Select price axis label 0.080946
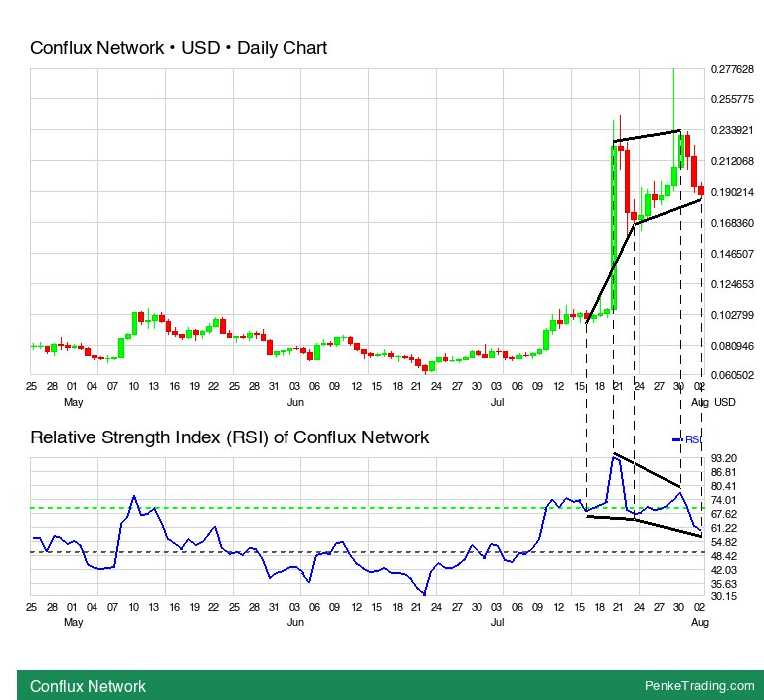Screen dimensions: 764x700 (732, 346)
